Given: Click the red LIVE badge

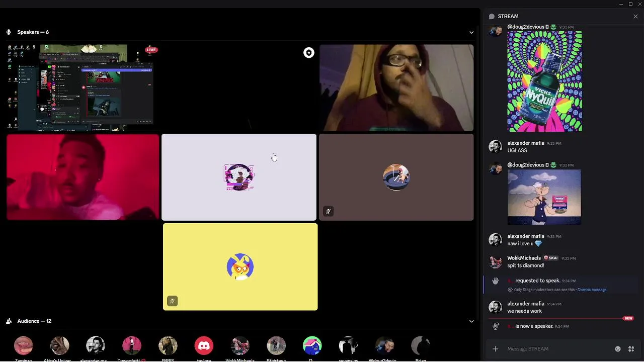Looking at the screenshot, I should (151, 50).
